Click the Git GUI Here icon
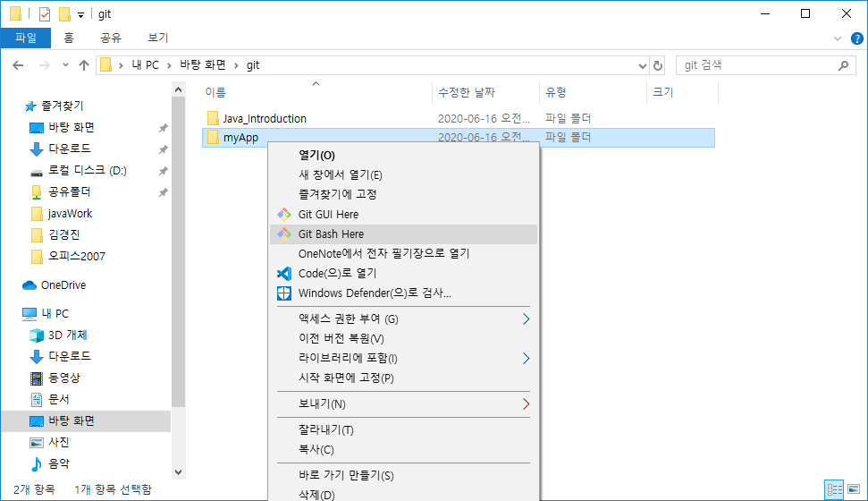Image resolution: width=868 pixels, height=501 pixels. [x=284, y=215]
